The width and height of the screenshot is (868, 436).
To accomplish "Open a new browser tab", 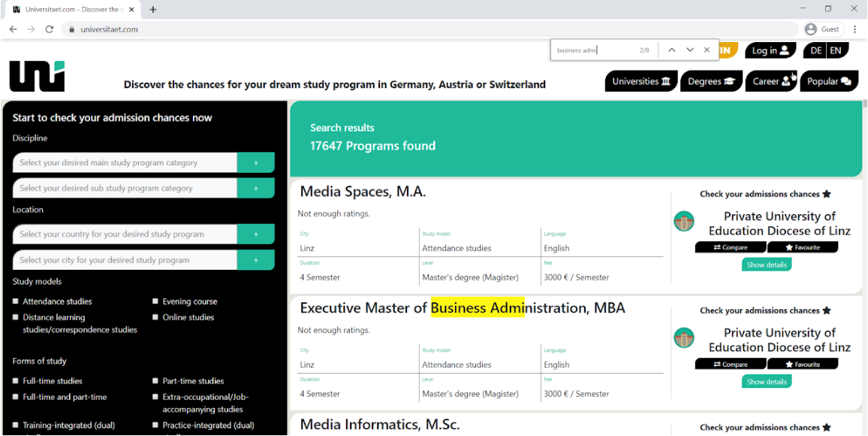I will pyautogui.click(x=153, y=10).
